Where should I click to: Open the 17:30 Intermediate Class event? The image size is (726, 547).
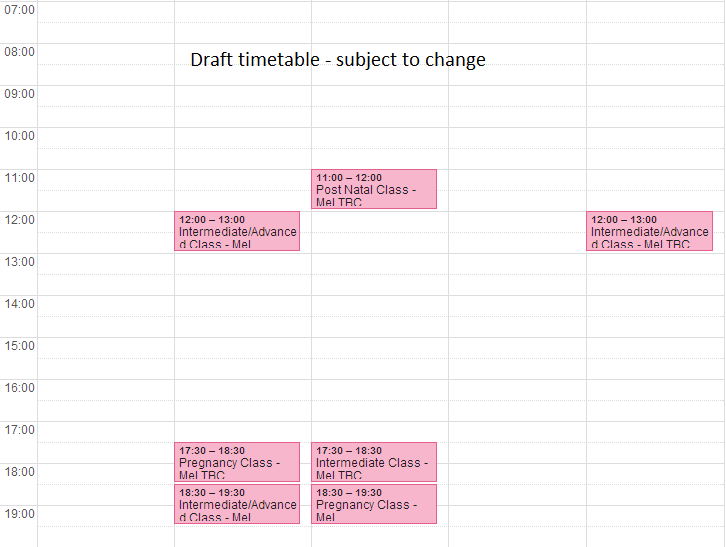click(x=374, y=462)
